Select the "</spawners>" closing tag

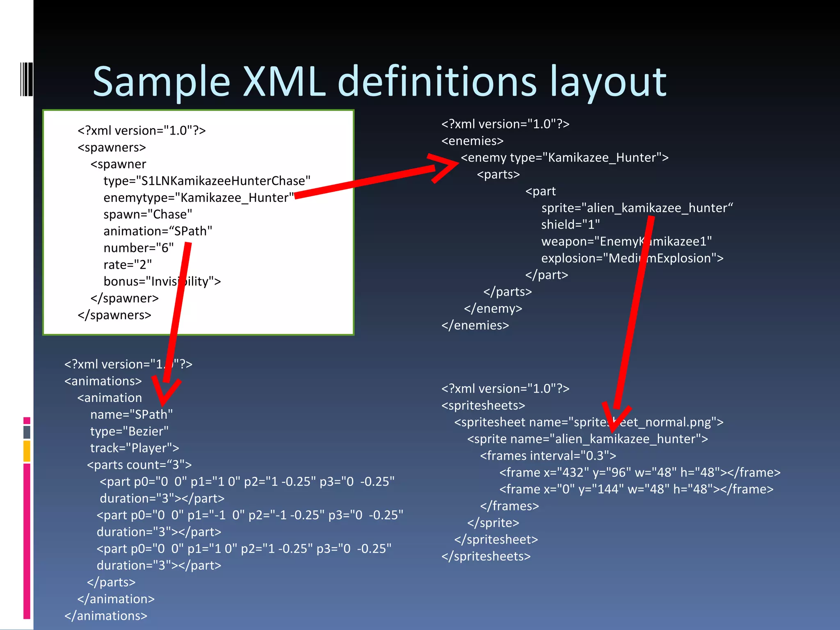pos(114,315)
